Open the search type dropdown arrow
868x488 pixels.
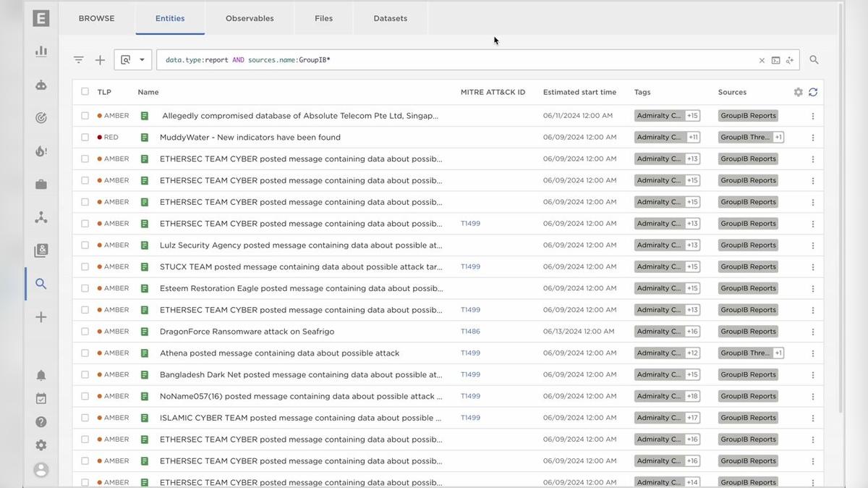tap(142, 60)
